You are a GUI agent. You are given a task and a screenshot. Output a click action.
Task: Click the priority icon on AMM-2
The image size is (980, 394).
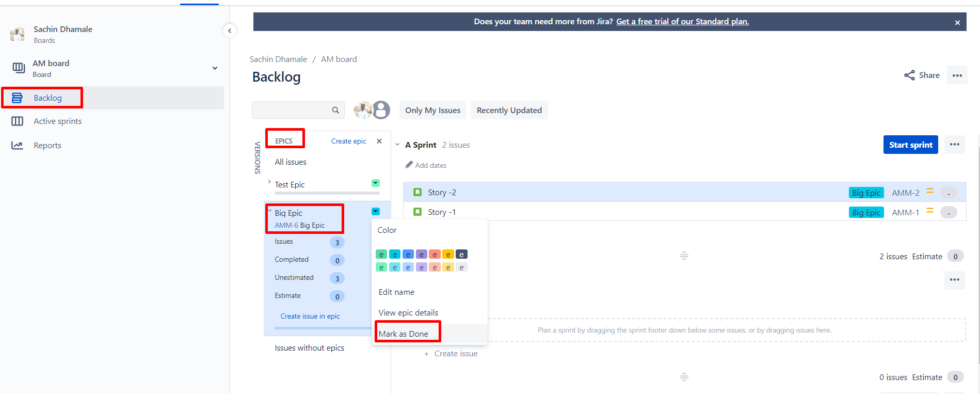click(x=930, y=191)
